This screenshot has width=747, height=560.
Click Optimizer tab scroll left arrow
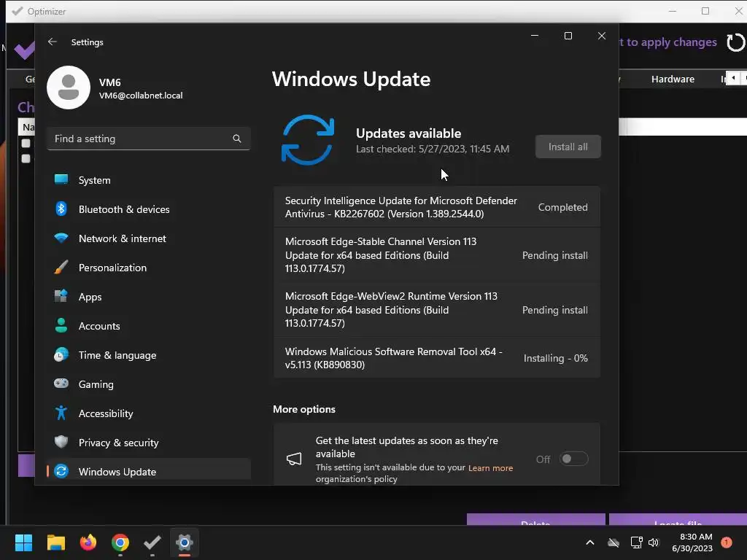point(733,77)
